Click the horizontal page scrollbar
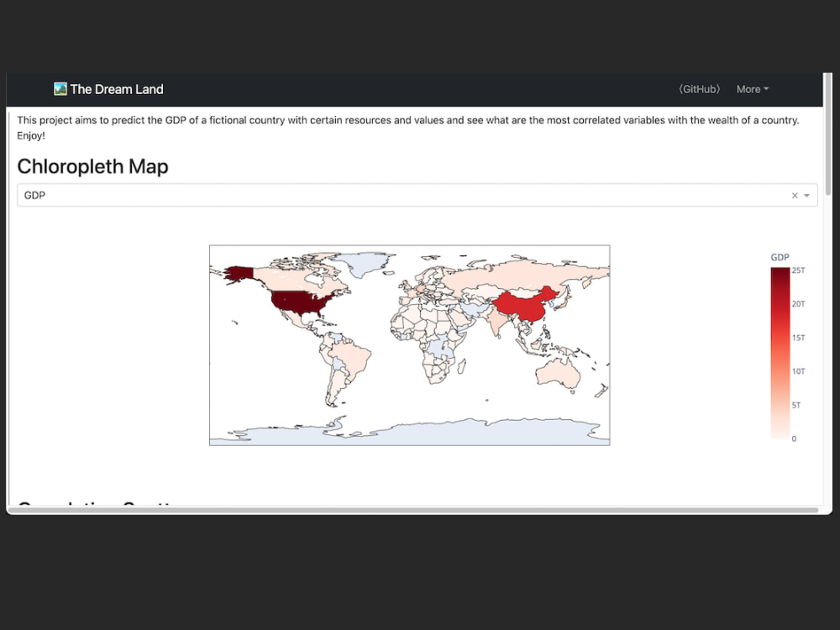 (413, 510)
